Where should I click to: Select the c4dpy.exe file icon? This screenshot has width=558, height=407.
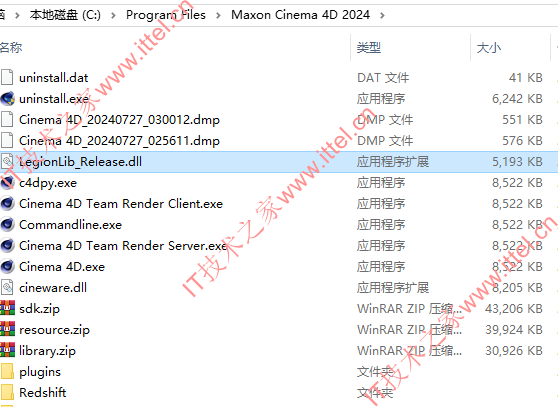point(7,183)
